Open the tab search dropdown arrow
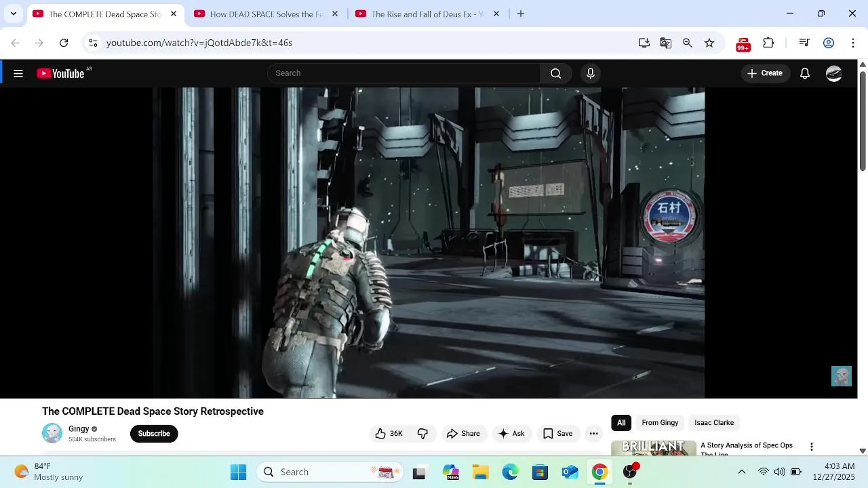This screenshot has width=868, height=488. (x=13, y=14)
